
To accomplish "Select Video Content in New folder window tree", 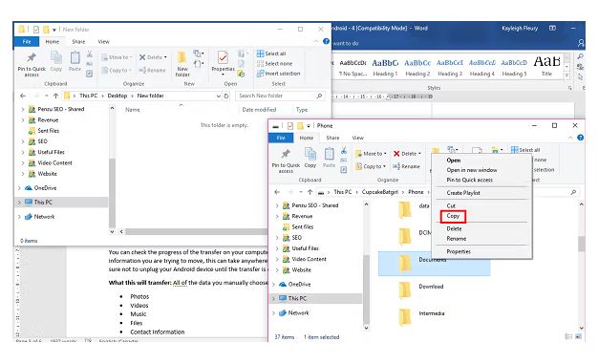I will coord(54,163).
